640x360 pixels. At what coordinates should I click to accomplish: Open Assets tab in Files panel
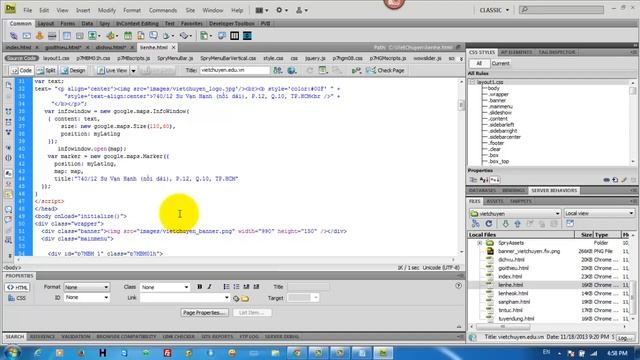coord(495,201)
